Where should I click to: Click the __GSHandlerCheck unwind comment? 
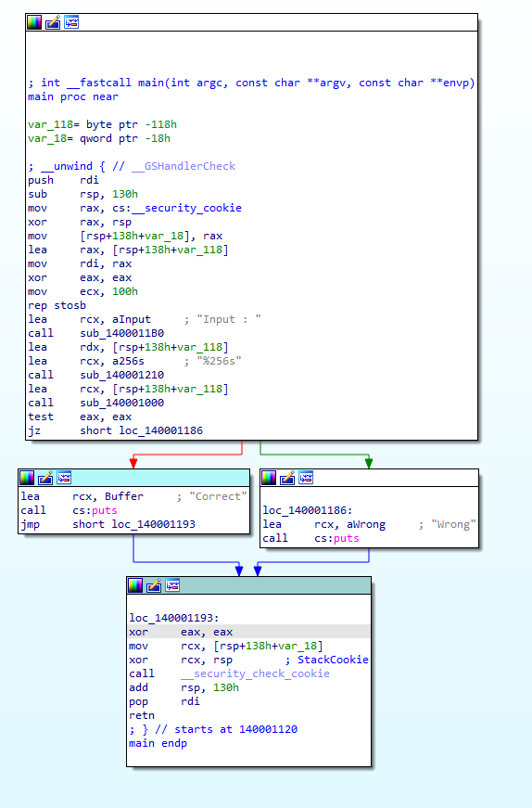point(132,166)
